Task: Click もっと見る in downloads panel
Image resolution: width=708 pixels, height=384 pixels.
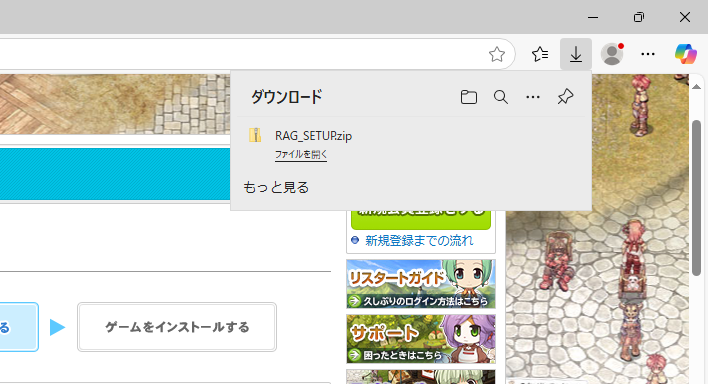Action: 276,187
